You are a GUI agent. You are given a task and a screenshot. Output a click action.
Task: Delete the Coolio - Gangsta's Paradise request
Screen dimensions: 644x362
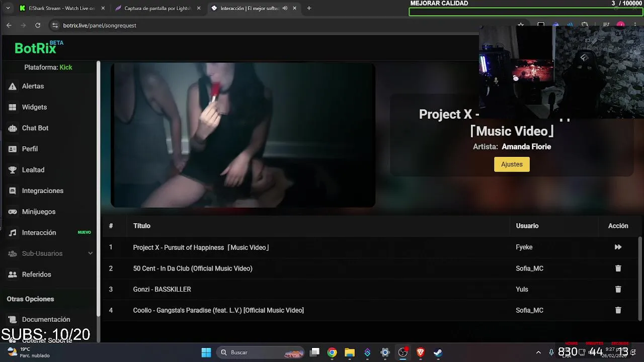tap(618, 310)
